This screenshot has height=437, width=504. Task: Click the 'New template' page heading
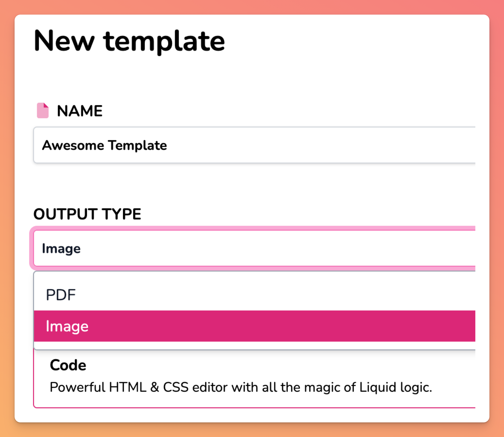click(x=129, y=41)
